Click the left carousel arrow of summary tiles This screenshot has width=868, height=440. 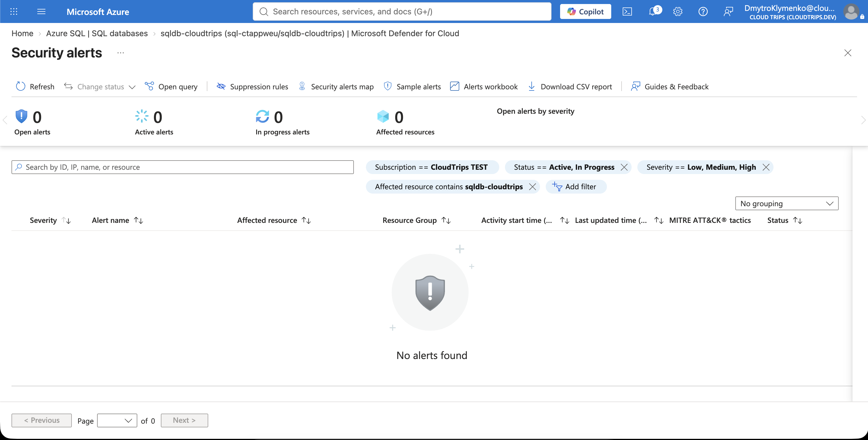pos(5,120)
